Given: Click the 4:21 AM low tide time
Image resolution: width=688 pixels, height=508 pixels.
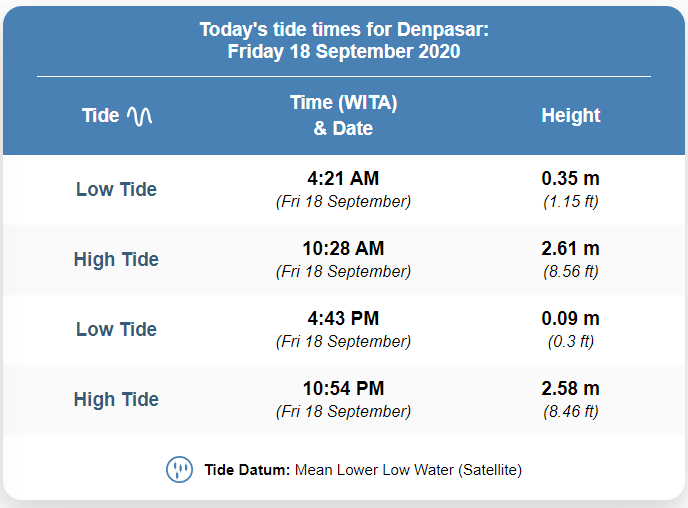Looking at the screenshot, I should [343, 179].
